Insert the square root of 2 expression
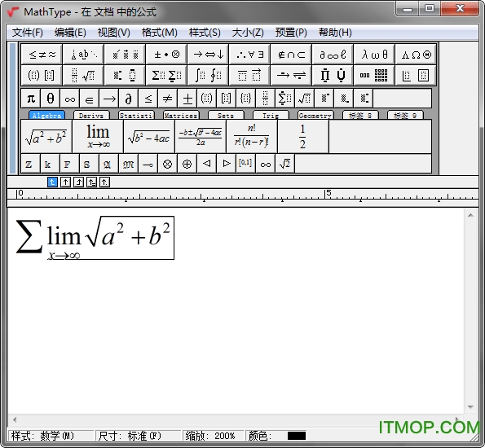The width and height of the screenshot is (485, 448). tap(284, 164)
